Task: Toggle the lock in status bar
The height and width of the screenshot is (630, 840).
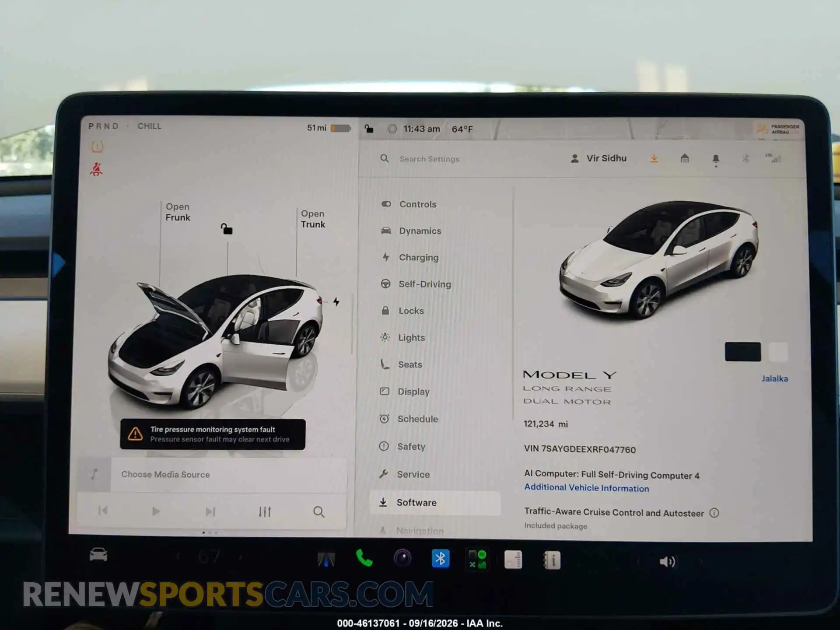Action: [369, 128]
